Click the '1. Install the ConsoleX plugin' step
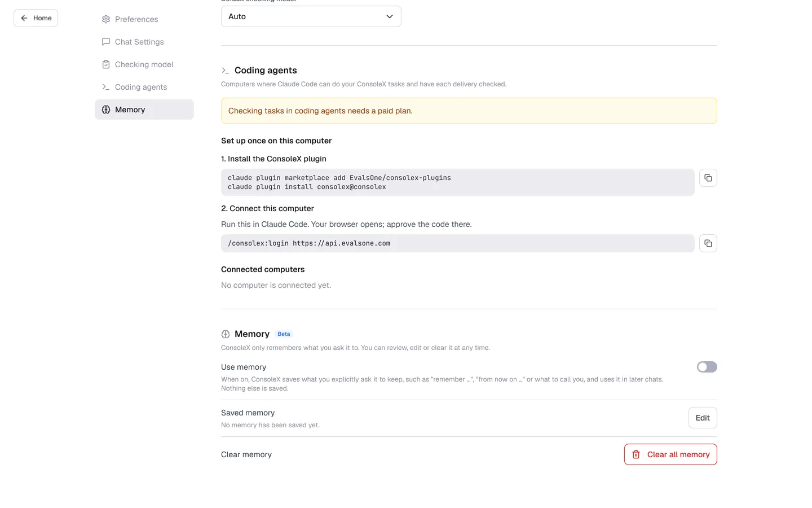Image resolution: width=812 pixels, height=508 pixels. [273, 159]
